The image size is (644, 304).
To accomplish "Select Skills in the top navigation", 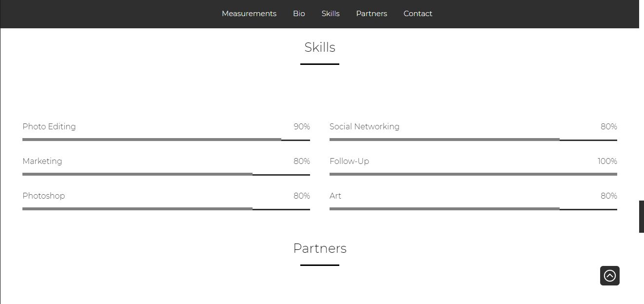I will pos(331,14).
